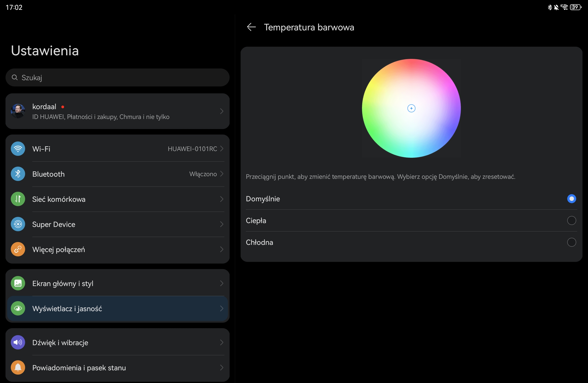This screenshot has height=383, width=588.
Task: Tap the Włączono Bluetooth status
Action: tap(203, 174)
